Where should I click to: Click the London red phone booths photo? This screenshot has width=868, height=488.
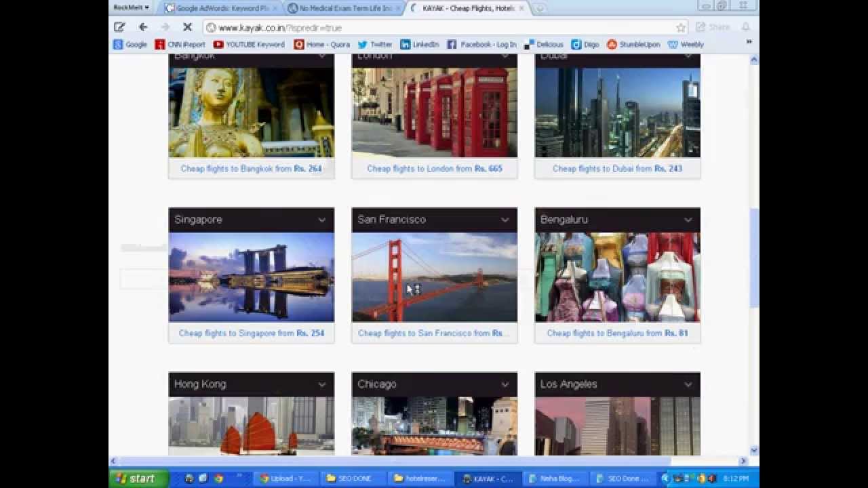[434, 113]
